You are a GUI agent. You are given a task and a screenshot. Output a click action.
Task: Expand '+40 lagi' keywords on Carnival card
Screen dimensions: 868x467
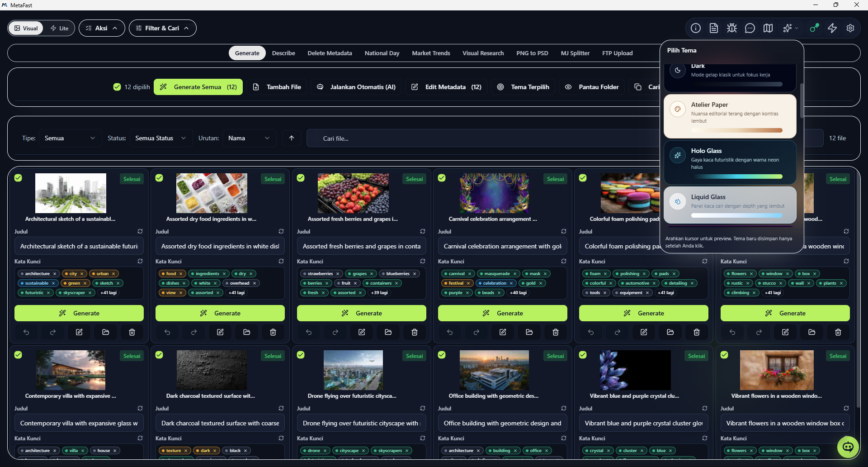(x=518, y=293)
